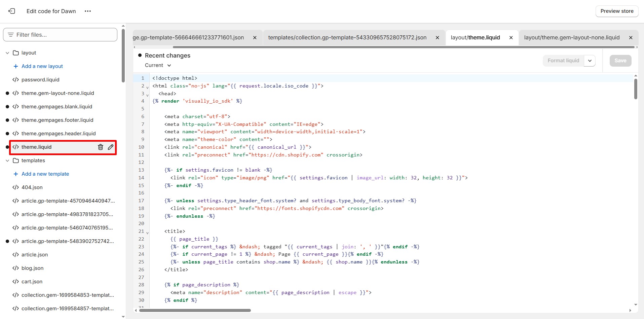Click the pencil icon to rename theme.liquid
The width and height of the screenshot is (644, 319).
(110, 147)
